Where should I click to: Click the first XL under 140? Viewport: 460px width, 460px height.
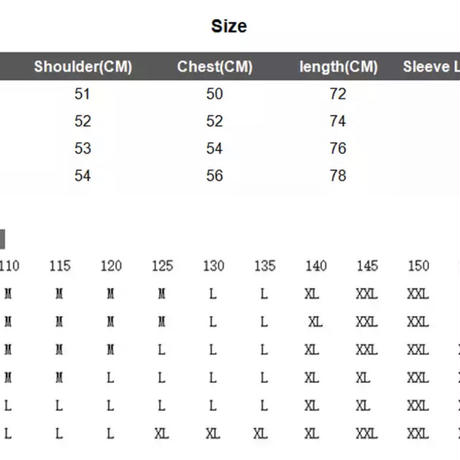tap(312, 294)
